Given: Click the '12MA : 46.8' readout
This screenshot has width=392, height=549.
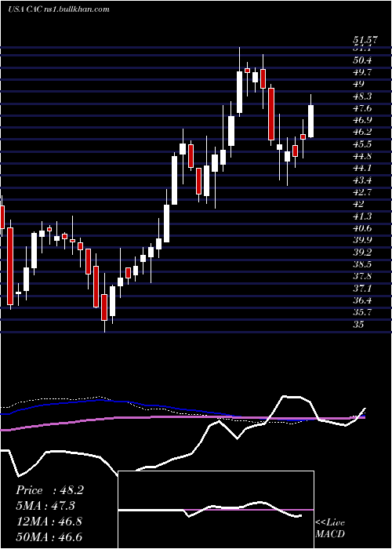Looking at the screenshot, I should click(49, 522).
